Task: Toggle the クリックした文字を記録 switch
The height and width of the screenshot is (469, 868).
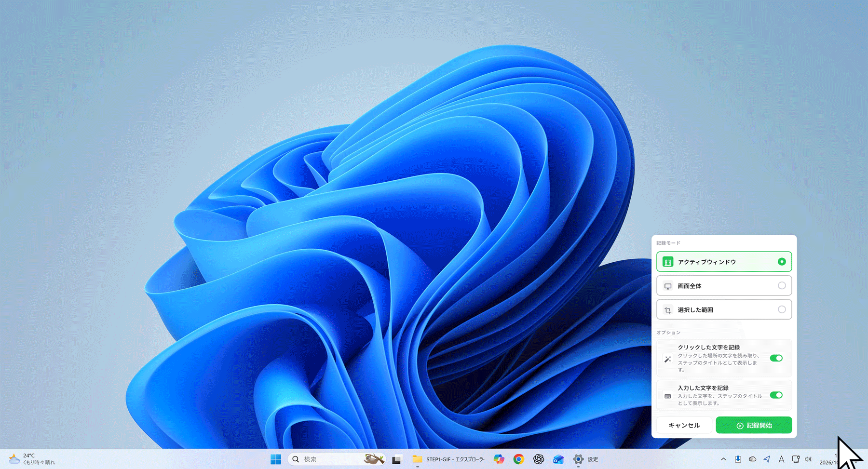Action: [x=776, y=358]
